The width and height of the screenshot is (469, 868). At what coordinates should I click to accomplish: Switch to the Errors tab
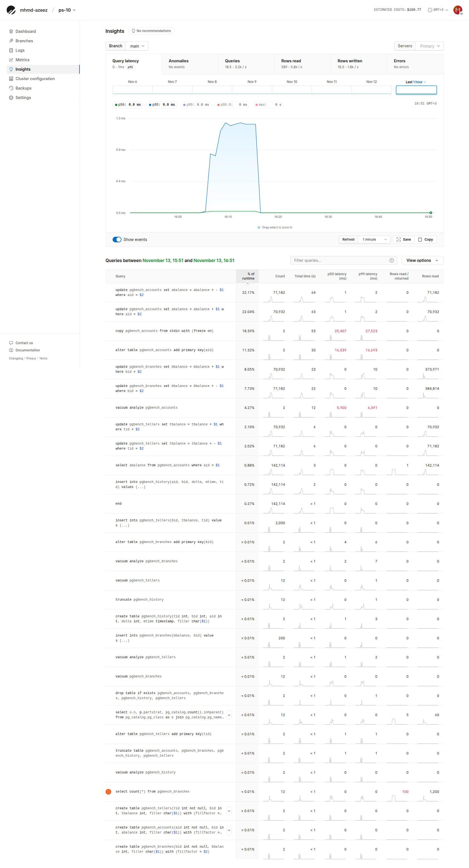[399, 64]
